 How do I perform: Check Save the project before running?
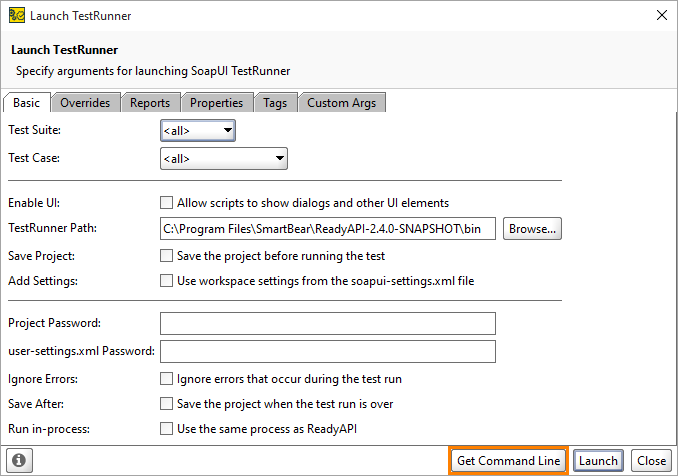pyautogui.click(x=166, y=256)
